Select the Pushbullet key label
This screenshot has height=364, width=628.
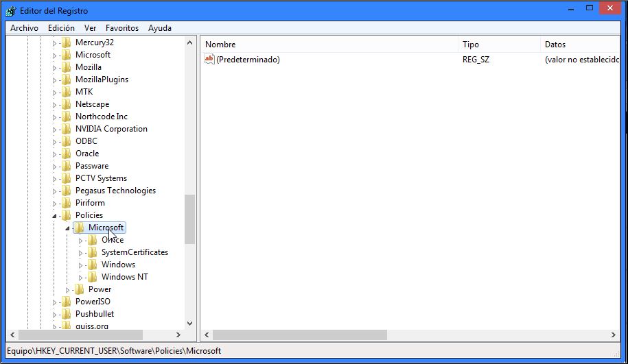coord(95,314)
